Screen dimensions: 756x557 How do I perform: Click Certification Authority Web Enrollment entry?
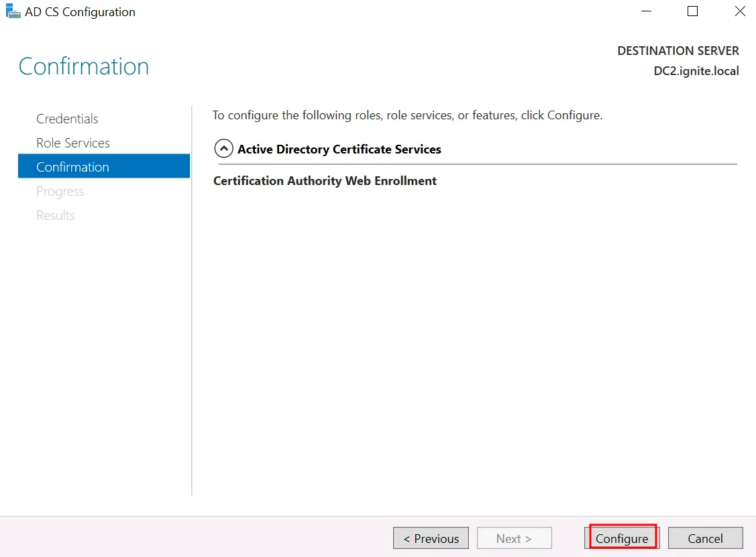(325, 181)
